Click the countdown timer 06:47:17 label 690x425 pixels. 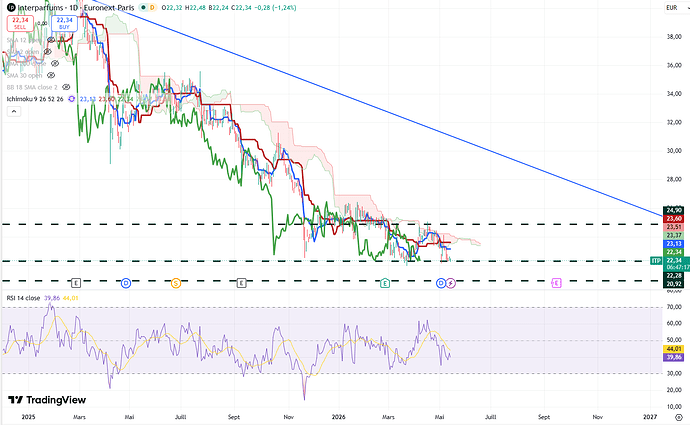click(676, 267)
